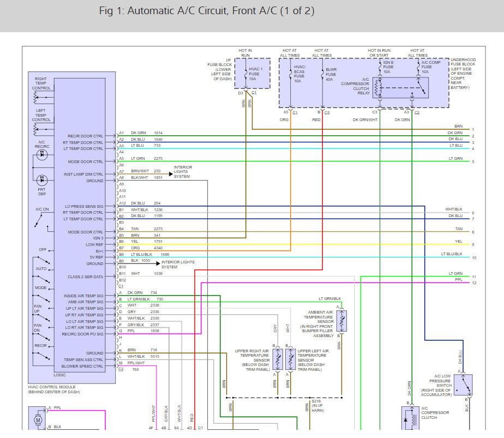Viewport: 504px width, 438px height.
Task: Click circuit number '2275' on the LT GRN wire
Action: (158, 158)
